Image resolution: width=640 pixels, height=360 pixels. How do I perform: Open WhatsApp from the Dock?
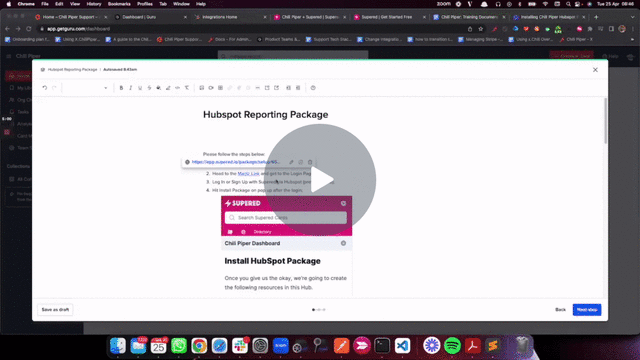(179, 346)
